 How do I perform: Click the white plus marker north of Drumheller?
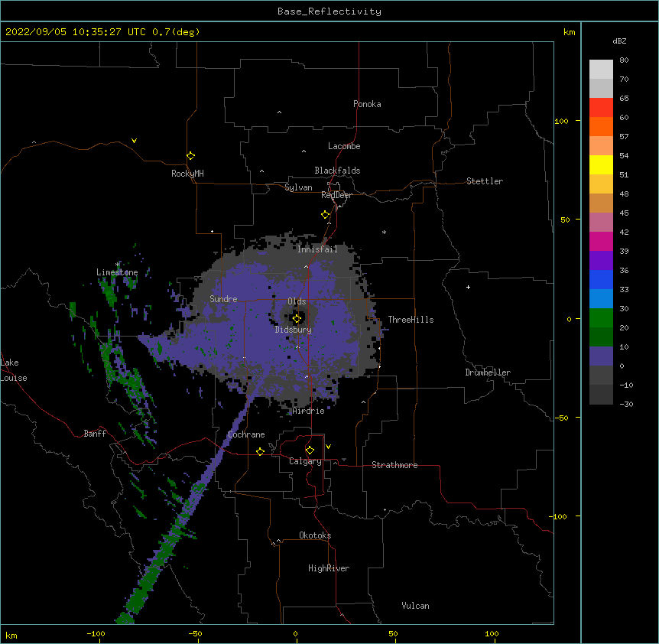tap(468, 287)
